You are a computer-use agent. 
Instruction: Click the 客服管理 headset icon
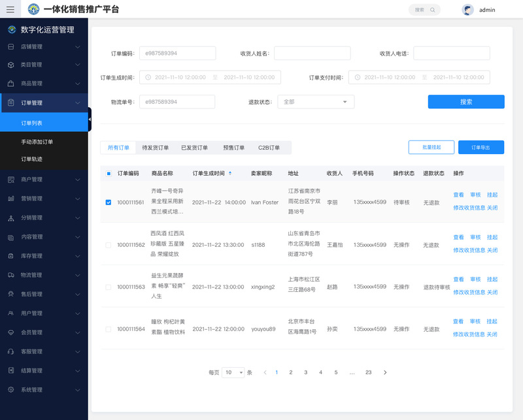click(x=10, y=351)
